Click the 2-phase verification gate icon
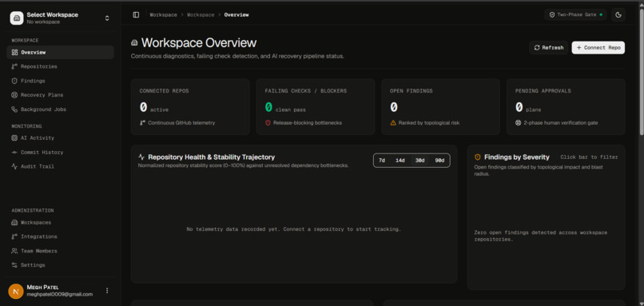This screenshot has height=306, width=644. (x=519, y=123)
